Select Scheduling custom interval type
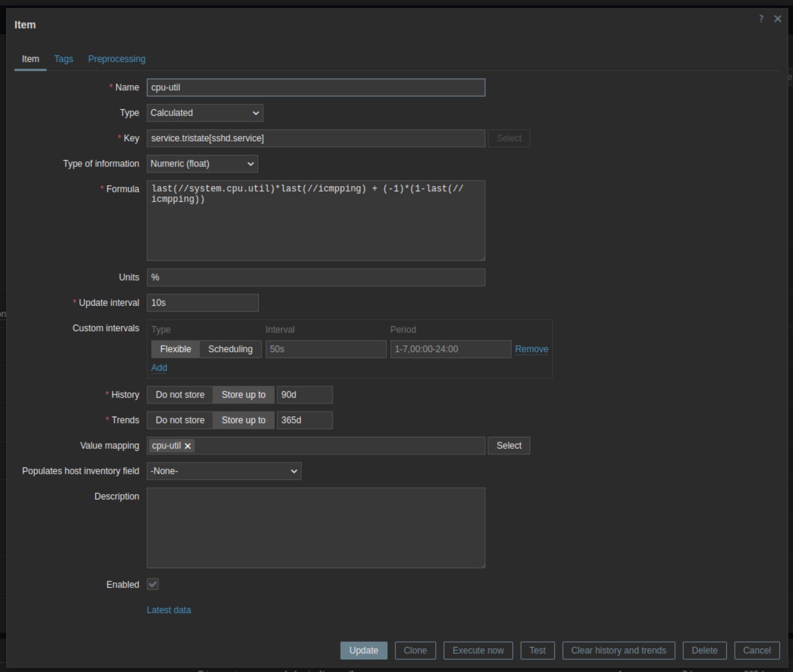 coord(230,349)
